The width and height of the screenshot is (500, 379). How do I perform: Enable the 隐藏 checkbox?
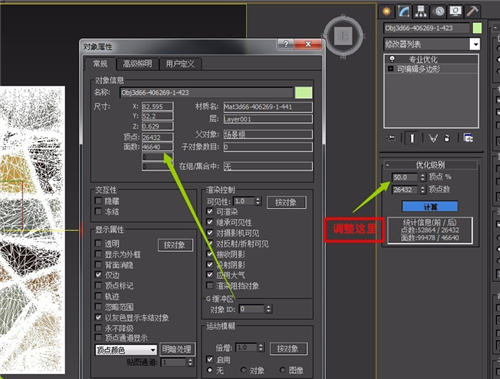point(98,201)
